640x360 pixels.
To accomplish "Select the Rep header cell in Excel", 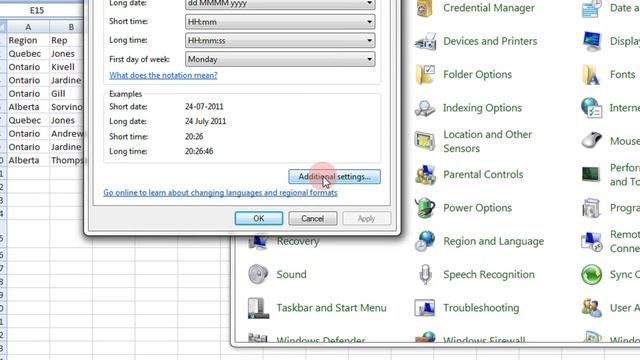I will (x=67, y=40).
